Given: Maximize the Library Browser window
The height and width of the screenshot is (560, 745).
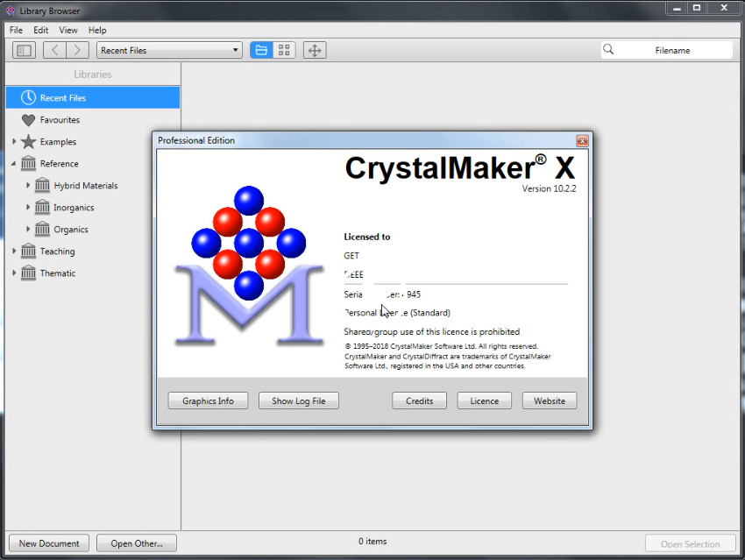Looking at the screenshot, I should click(697, 8).
